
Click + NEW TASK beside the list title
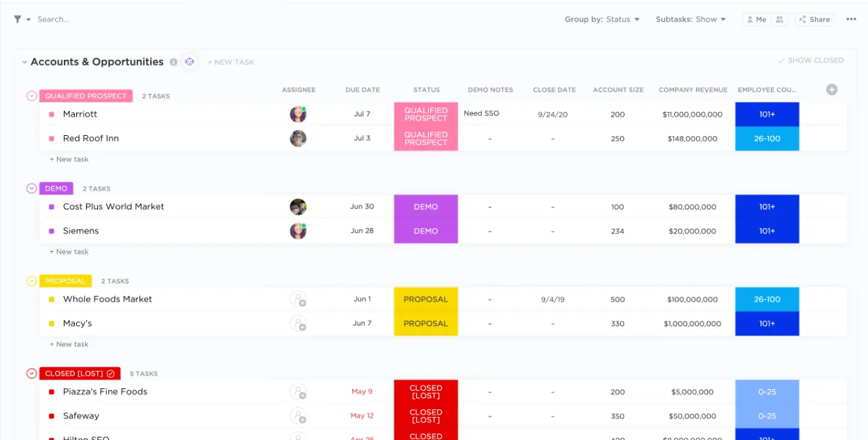[x=231, y=62]
